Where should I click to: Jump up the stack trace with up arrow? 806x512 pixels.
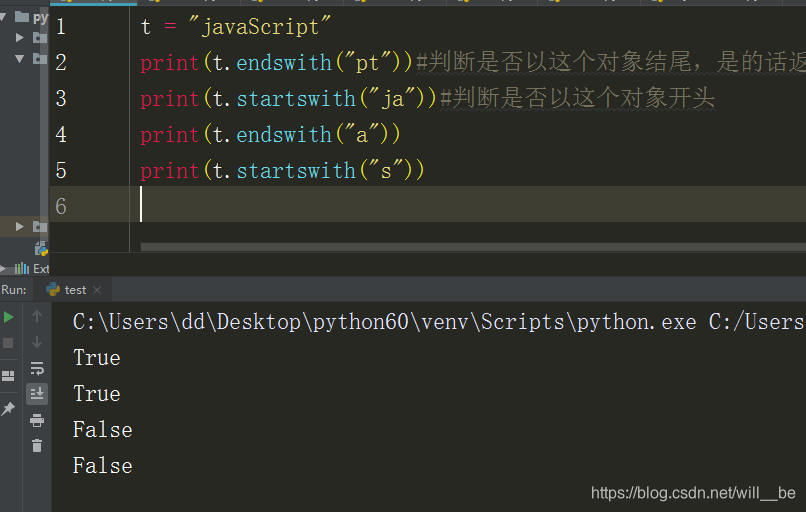coord(37,316)
